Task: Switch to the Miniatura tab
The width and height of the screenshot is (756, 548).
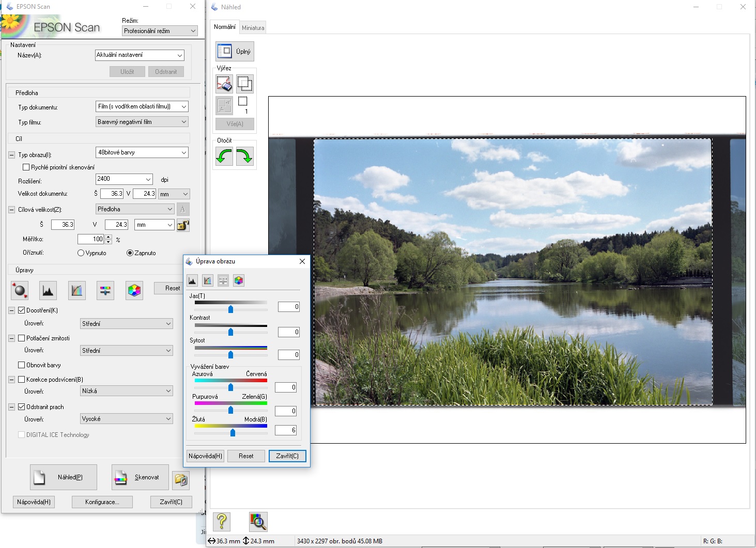Action: [x=253, y=28]
